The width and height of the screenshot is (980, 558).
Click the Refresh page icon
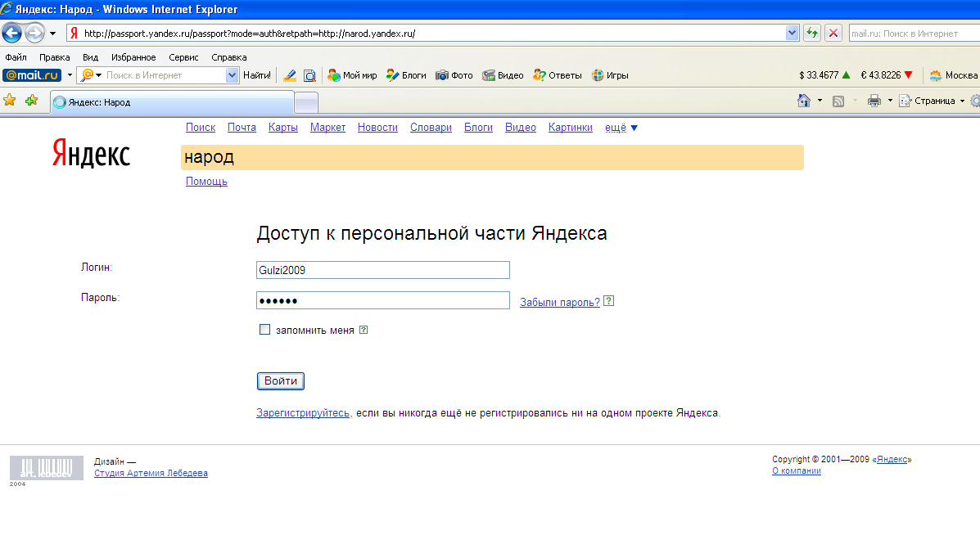(x=812, y=33)
